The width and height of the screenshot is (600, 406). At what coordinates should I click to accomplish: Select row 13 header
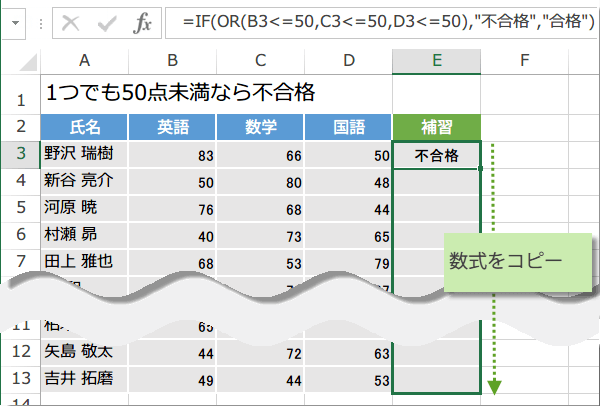pyautogui.click(x=21, y=379)
